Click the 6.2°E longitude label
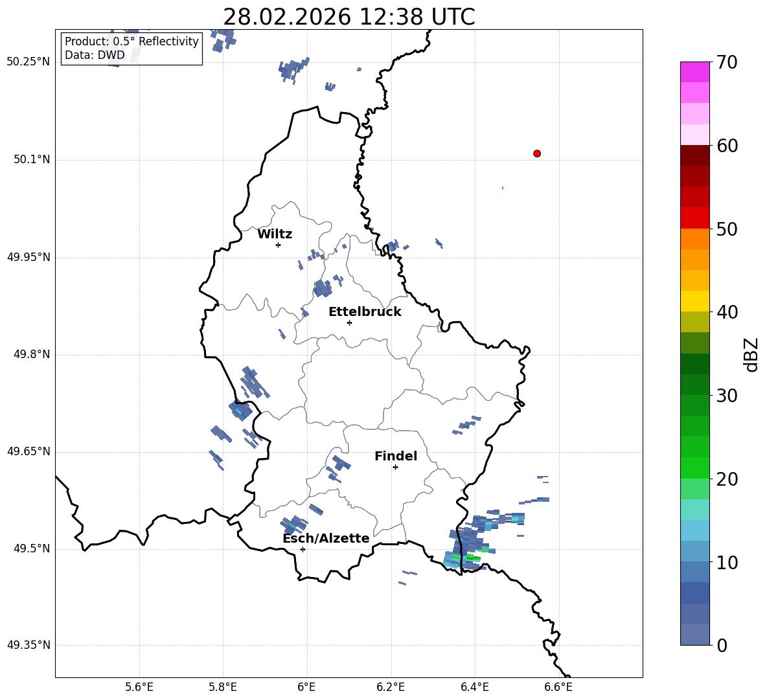Viewport: 767px width, 700px height. pyautogui.click(x=391, y=687)
